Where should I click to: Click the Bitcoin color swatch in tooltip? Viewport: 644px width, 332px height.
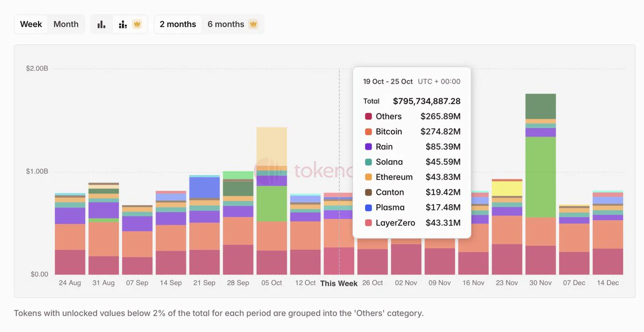(x=368, y=132)
